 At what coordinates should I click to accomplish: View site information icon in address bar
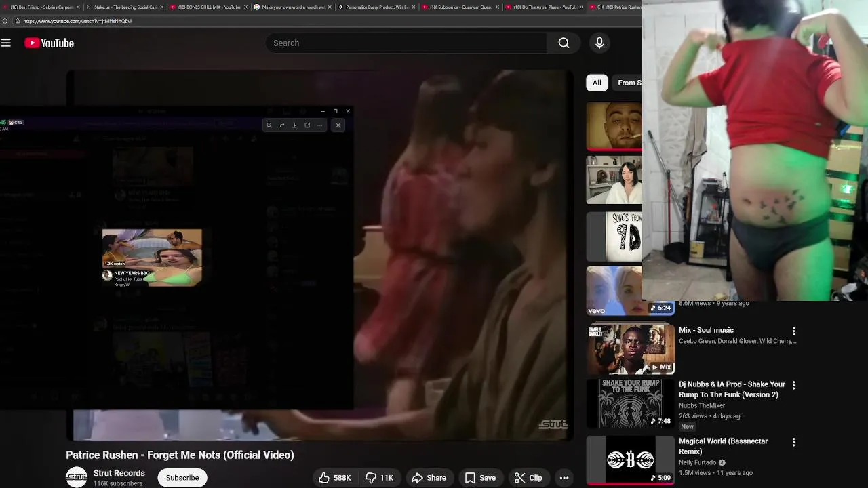click(18, 21)
